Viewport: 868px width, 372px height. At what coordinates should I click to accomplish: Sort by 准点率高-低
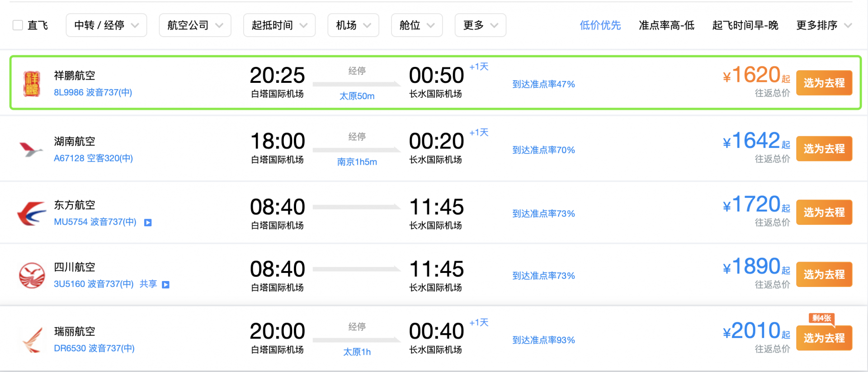(x=666, y=25)
